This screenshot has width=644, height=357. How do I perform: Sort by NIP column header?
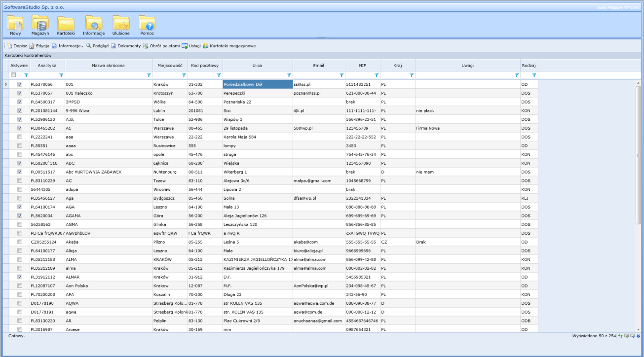[x=362, y=65]
